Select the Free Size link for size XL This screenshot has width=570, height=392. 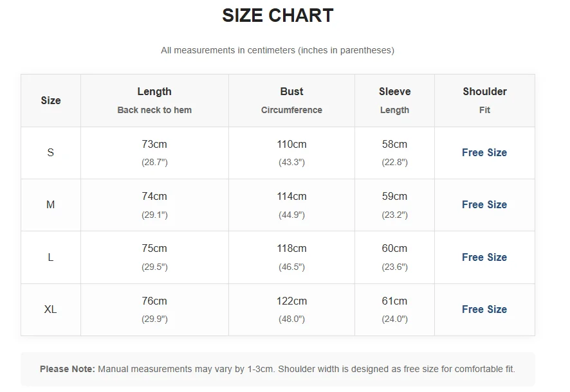484,310
